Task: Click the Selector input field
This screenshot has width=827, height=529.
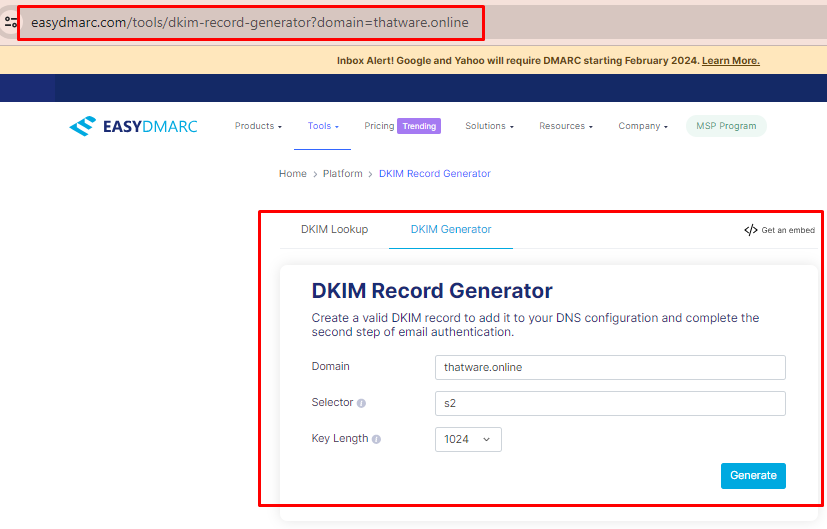Action: [x=610, y=403]
